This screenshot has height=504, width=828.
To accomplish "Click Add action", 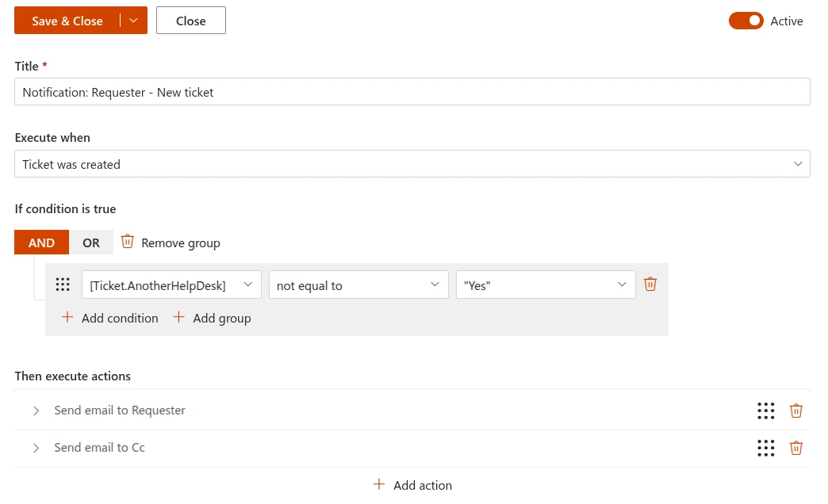I will coord(412,485).
